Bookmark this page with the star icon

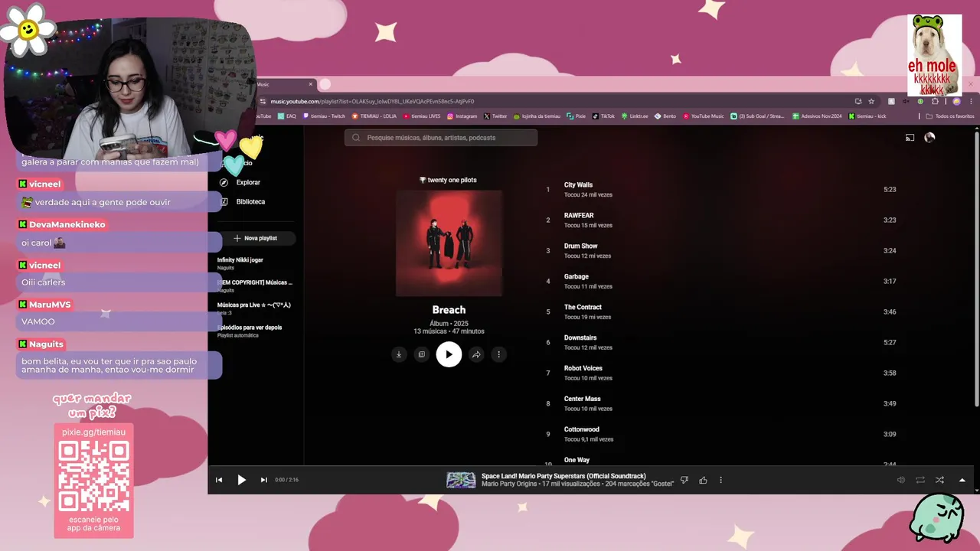[x=871, y=101]
